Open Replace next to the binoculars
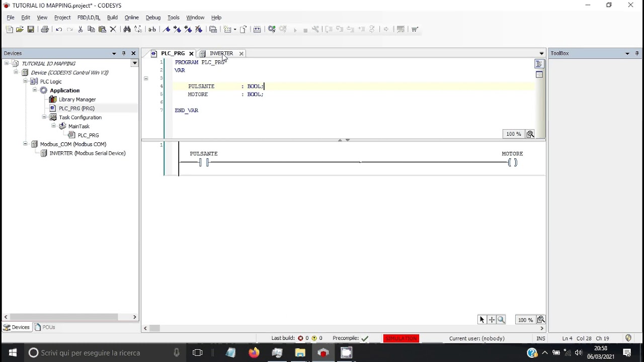Viewport: 644px width, 362px height. (138, 29)
